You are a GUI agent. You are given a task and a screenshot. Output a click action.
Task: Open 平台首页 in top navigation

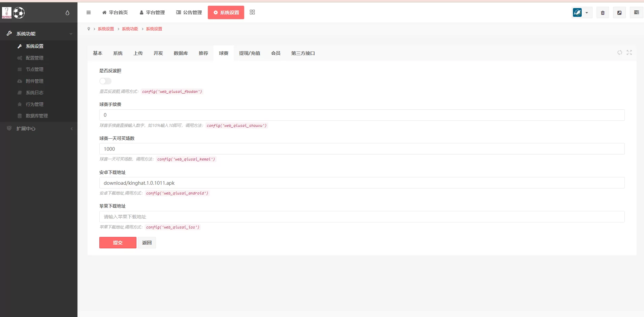115,12
